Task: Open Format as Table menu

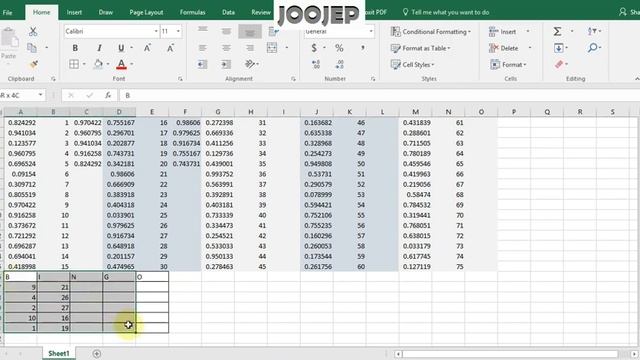Action: click(x=420, y=48)
